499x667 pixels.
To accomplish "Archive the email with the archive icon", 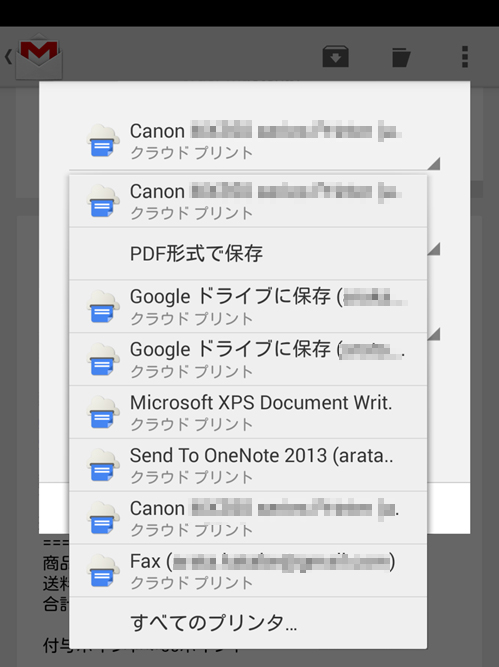I will [336, 57].
